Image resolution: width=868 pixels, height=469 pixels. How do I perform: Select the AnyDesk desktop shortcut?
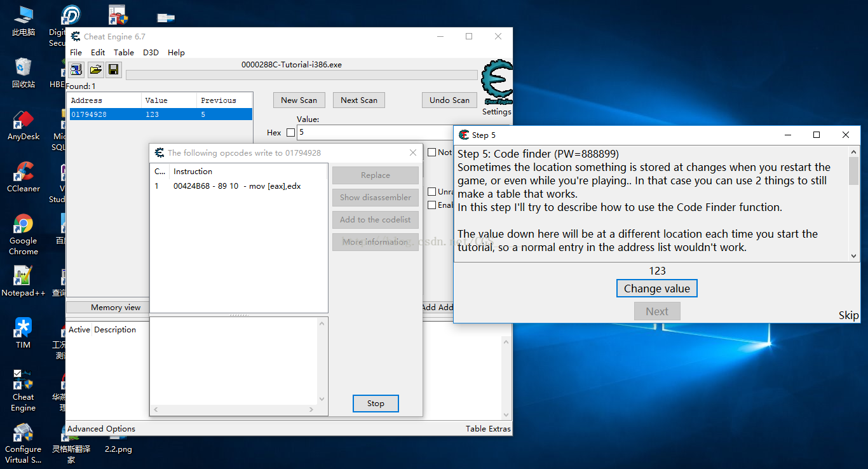click(x=24, y=125)
